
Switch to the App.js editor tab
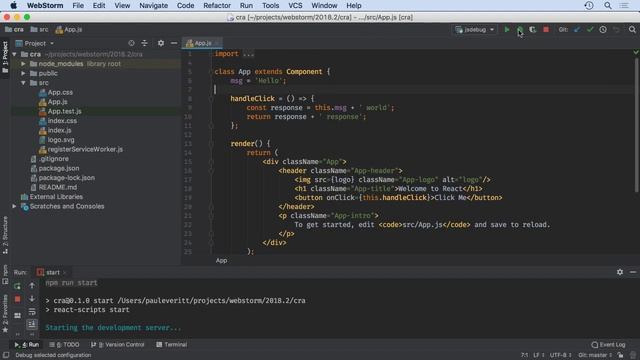tap(203, 43)
